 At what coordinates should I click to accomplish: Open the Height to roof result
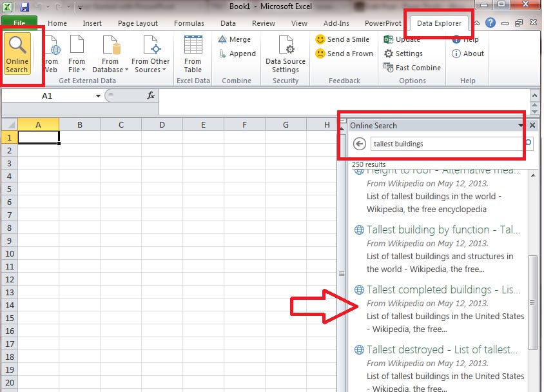point(443,171)
